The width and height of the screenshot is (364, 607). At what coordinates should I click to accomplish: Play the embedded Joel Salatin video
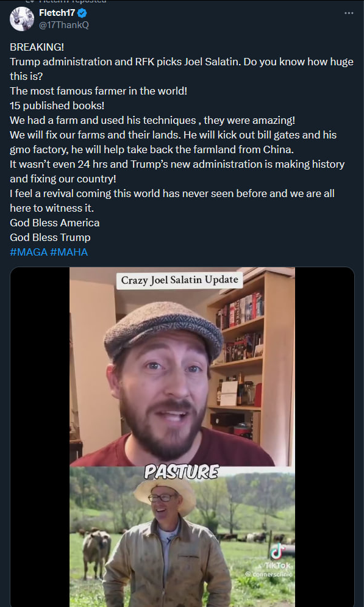coord(182,437)
